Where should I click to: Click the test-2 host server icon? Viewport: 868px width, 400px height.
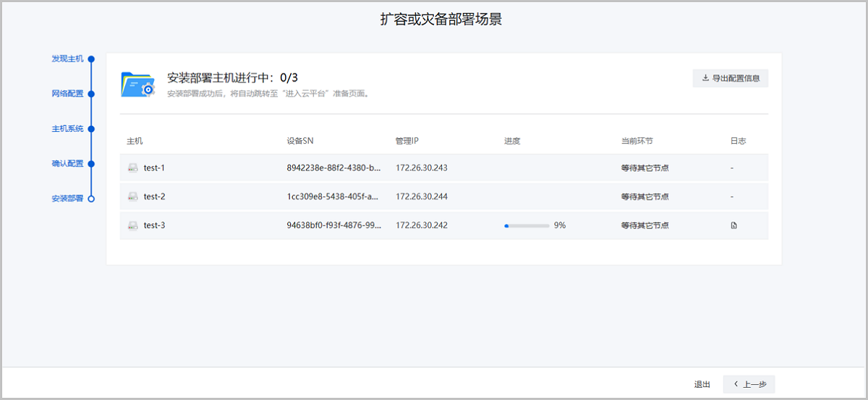pos(132,197)
